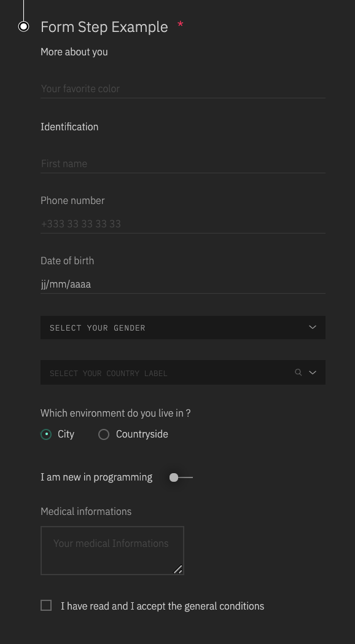Click the Form Step Example step title
Screen dimensions: 355x644
(104, 27)
